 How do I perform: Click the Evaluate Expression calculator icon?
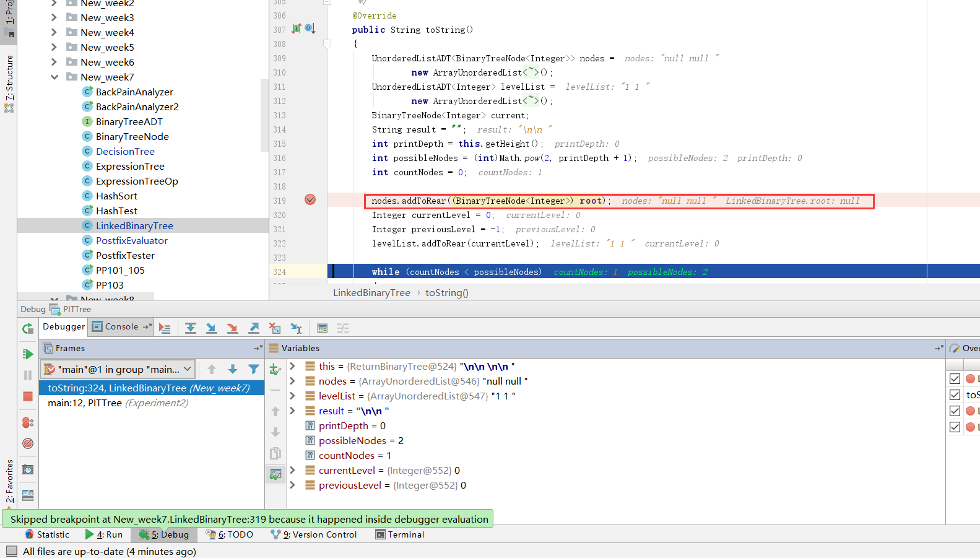coord(322,328)
